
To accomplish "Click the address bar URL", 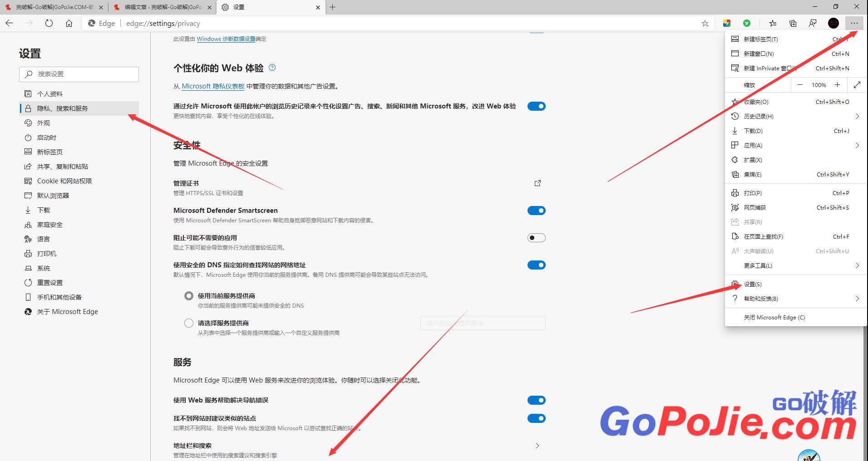I will pyautogui.click(x=163, y=24).
